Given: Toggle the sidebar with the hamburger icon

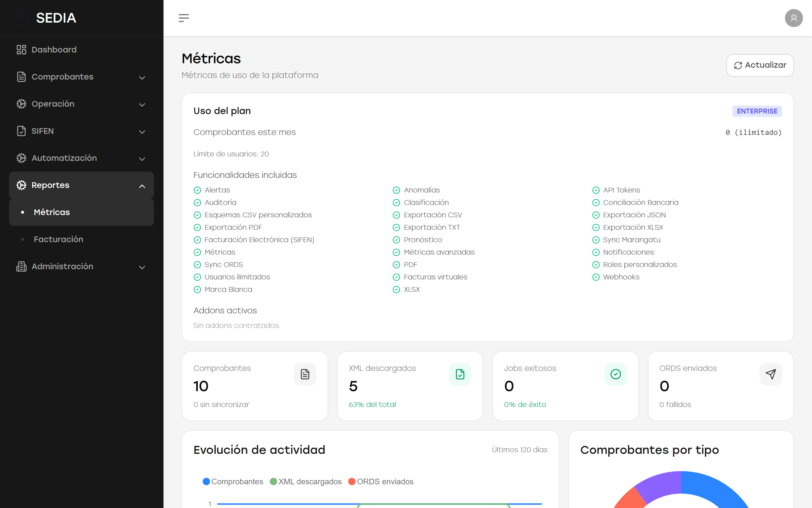Looking at the screenshot, I should [x=184, y=18].
